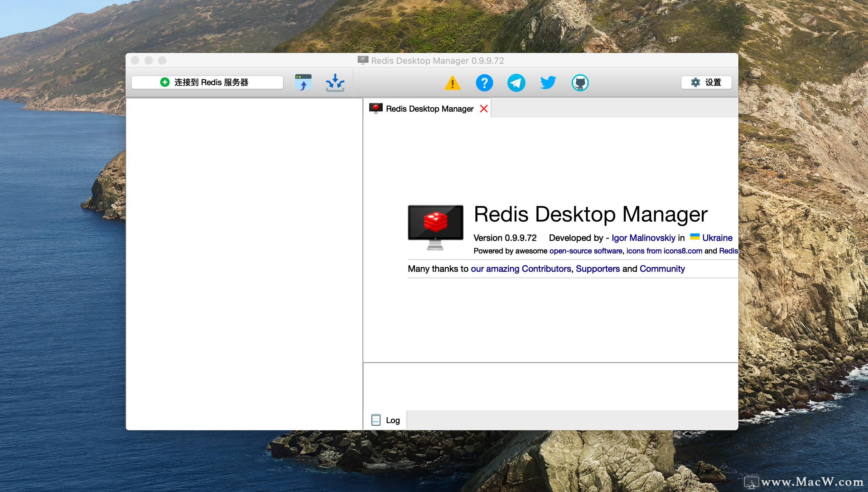Open the open-source software link
Image resolution: width=868 pixels, height=492 pixels.
[x=586, y=251]
